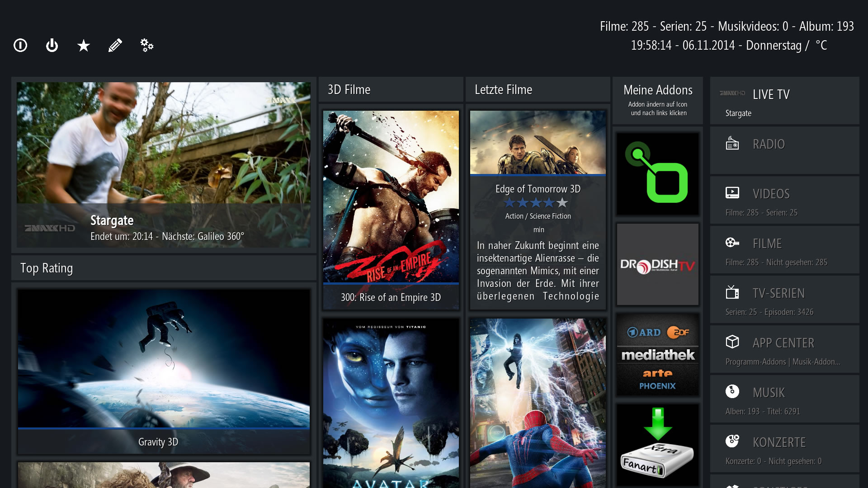Click 'Alben: 193 - Titel: 6291' text

pos(763,411)
